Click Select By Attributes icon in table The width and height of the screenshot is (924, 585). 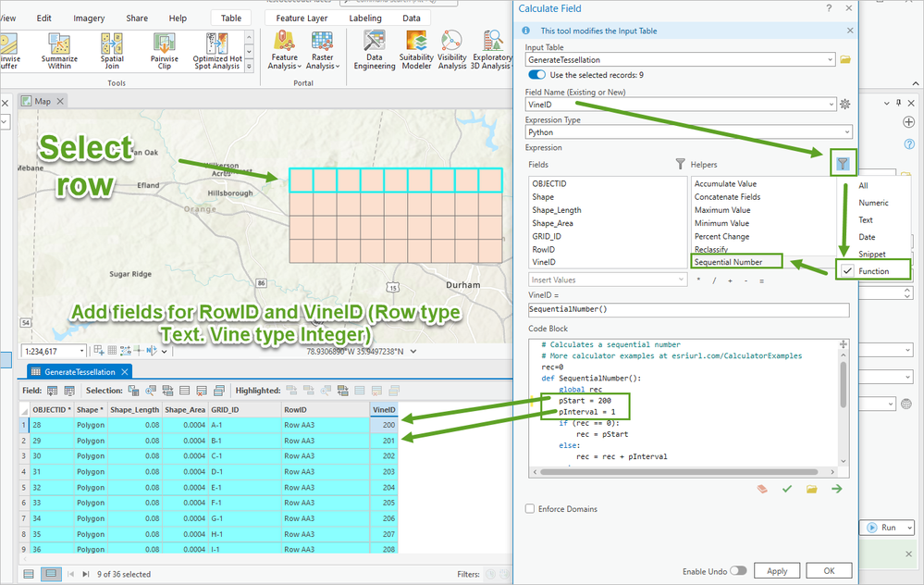[x=134, y=391]
